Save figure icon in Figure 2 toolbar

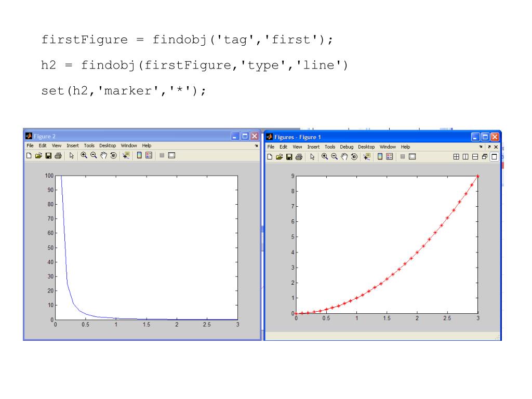tap(48, 155)
